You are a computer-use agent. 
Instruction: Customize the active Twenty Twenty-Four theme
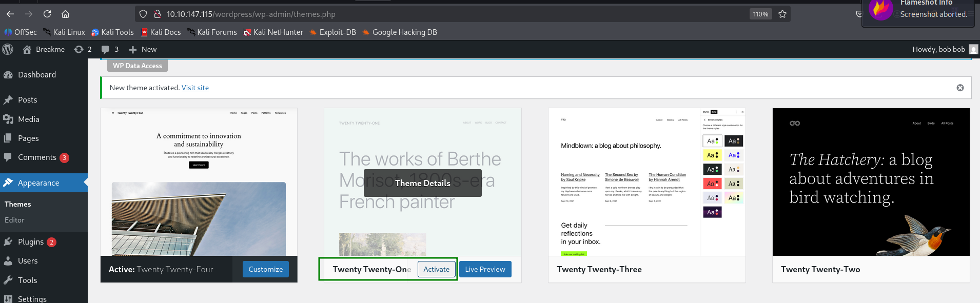(265, 269)
